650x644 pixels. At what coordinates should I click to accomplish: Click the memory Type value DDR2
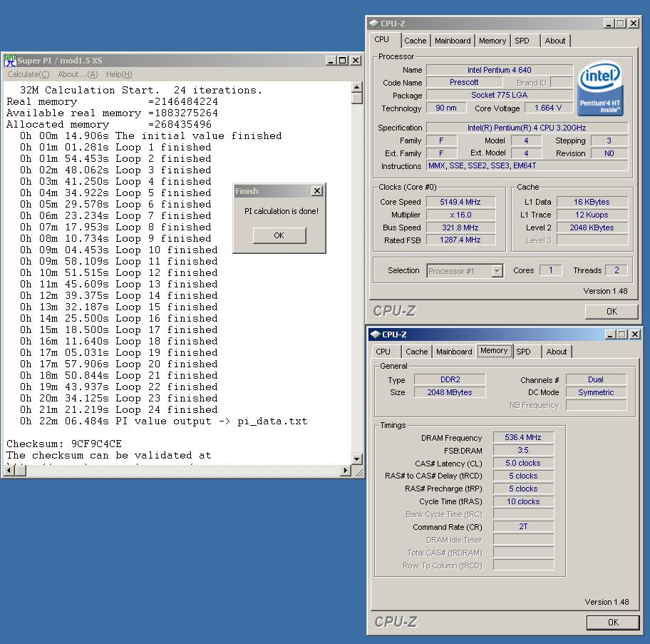(450, 379)
